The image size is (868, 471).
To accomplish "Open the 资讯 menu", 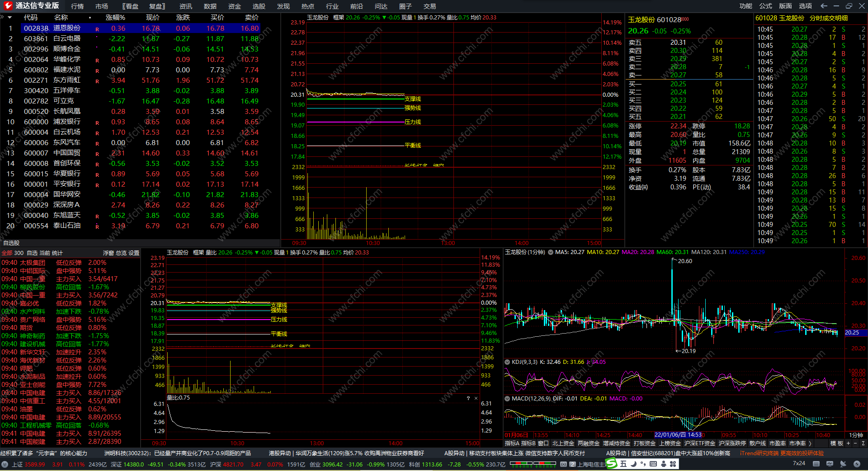I will [x=186, y=6].
